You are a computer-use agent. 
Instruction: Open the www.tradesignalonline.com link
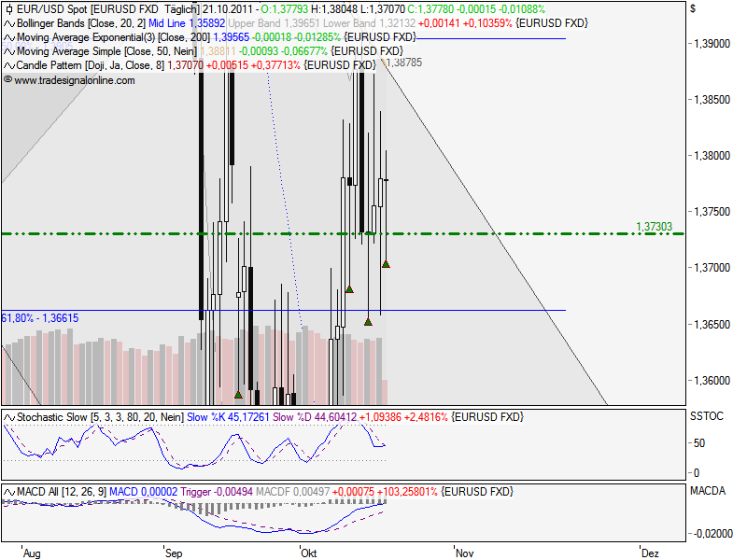(74, 80)
